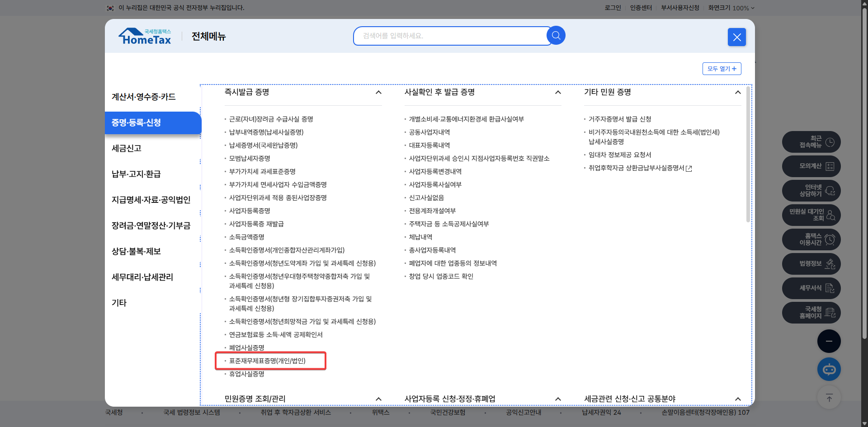Switch to the 세금신고 category
Image resolution: width=868 pixels, height=427 pixels.
(127, 148)
